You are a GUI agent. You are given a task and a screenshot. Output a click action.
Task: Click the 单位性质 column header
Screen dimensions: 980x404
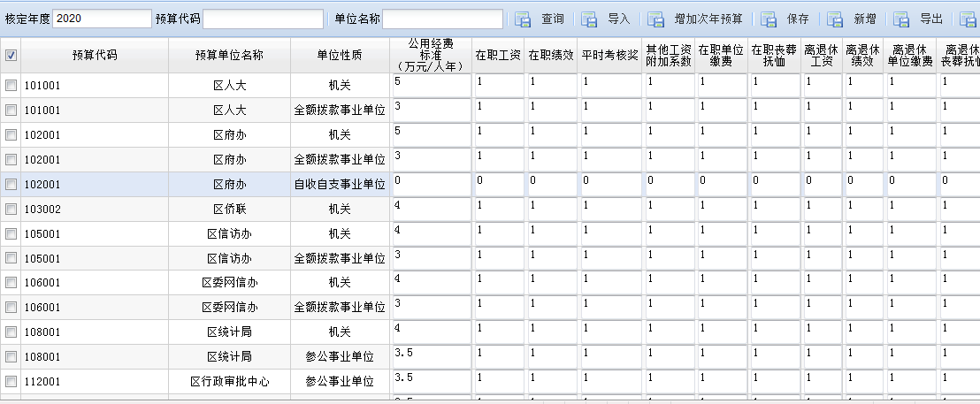(x=340, y=56)
